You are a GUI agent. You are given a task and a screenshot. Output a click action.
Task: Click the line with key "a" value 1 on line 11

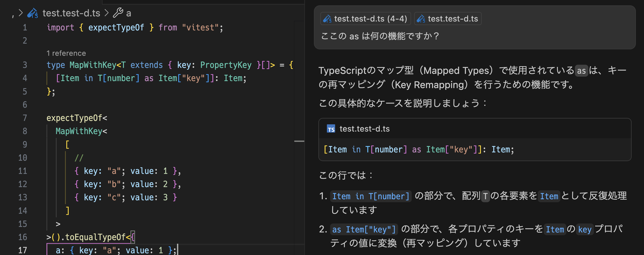click(128, 171)
